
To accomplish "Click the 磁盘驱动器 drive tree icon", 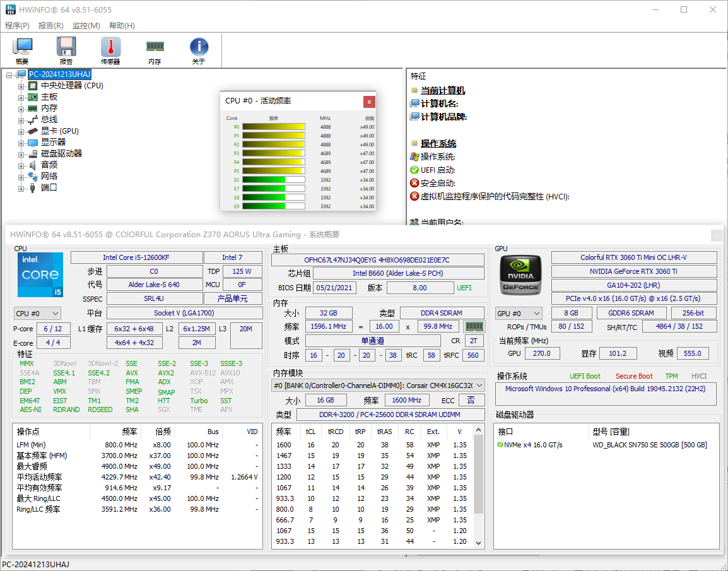I will click(x=33, y=154).
